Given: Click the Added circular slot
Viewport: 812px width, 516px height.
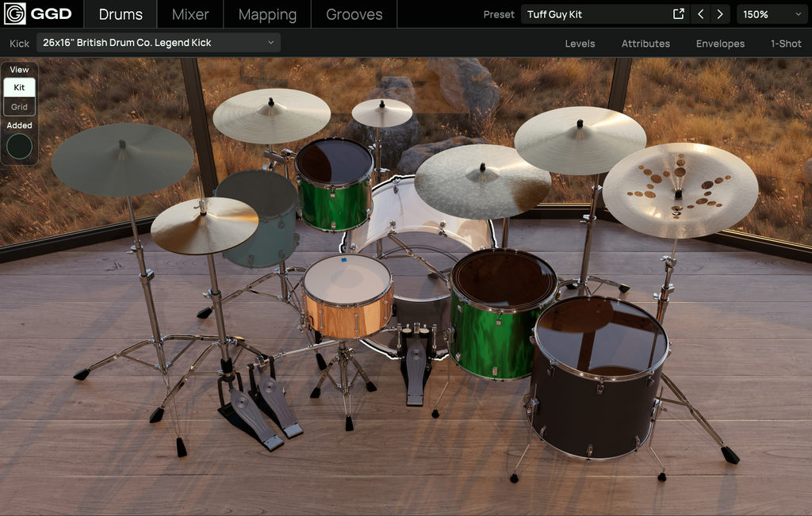Looking at the screenshot, I should pos(19,147).
